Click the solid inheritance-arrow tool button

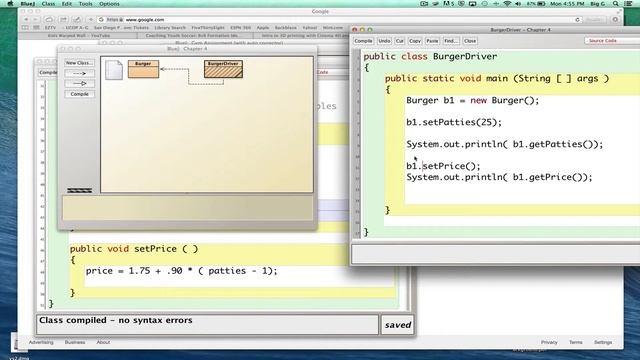tap(79, 84)
